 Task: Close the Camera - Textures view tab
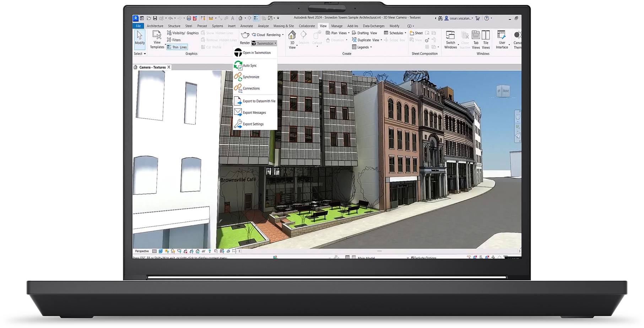(169, 67)
